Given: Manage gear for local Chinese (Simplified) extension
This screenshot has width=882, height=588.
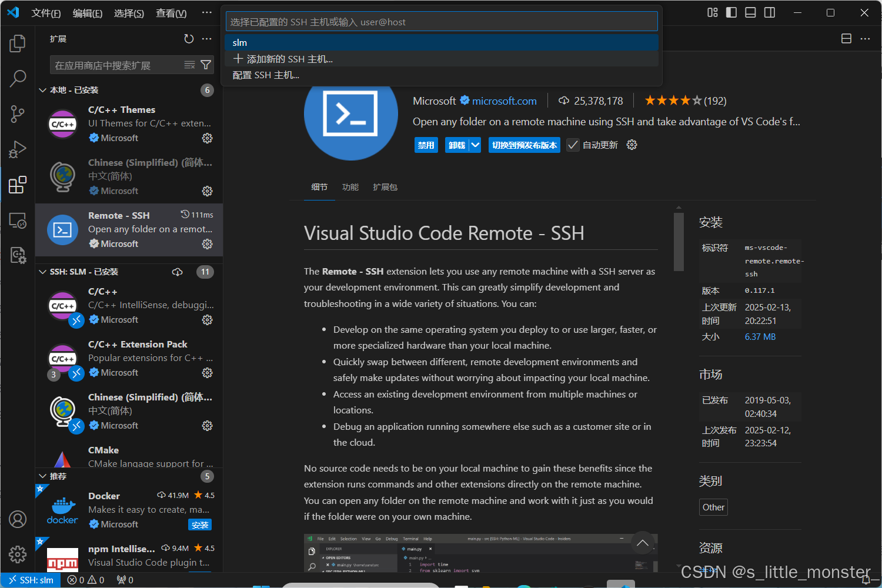Looking at the screenshot, I should click(x=207, y=191).
